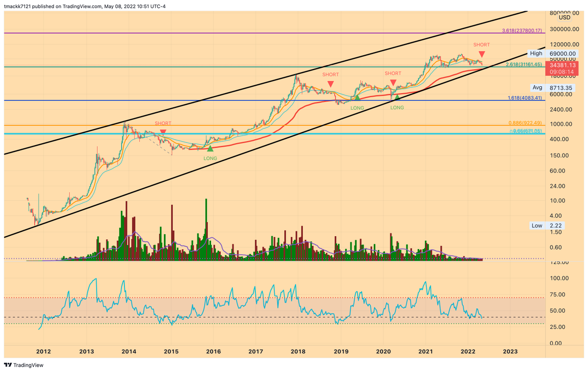Click the USD currency label on the price axis
This screenshot has height=372, width=588.
(x=564, y=18)
